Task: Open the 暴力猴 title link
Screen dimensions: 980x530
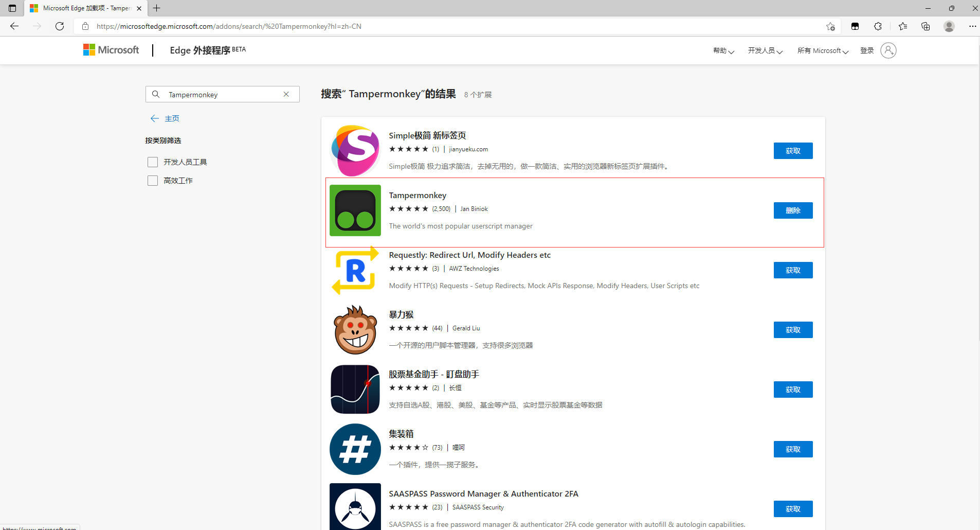Action: coord(401,314)
